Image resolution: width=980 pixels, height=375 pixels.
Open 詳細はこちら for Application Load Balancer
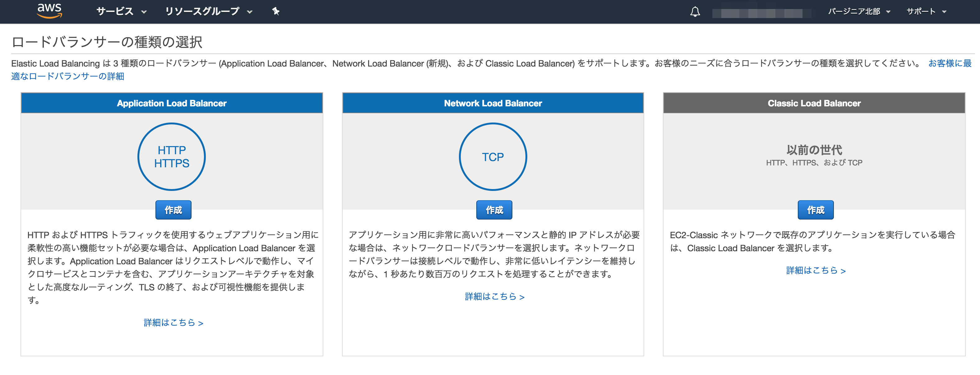[173, 322]
